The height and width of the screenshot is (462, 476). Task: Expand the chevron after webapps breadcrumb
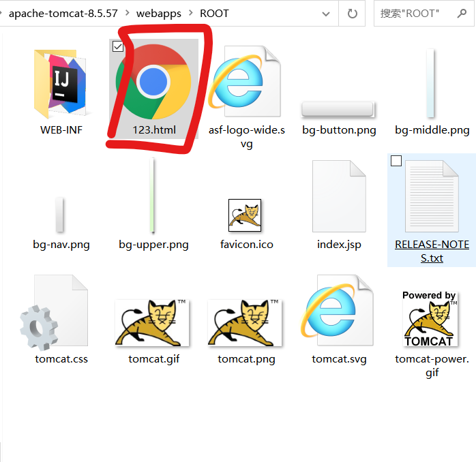click(191, 13)
